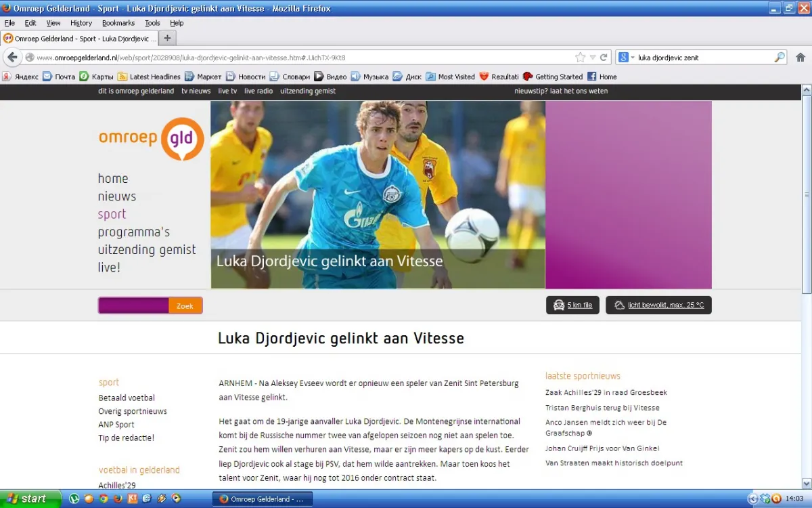Open the Getting Started bookmark
The height and width of the screenshot is (508, 812).
click(553, 77)
